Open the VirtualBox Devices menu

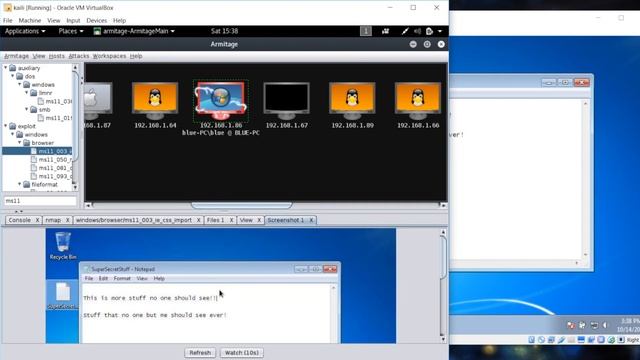(96, 20)
